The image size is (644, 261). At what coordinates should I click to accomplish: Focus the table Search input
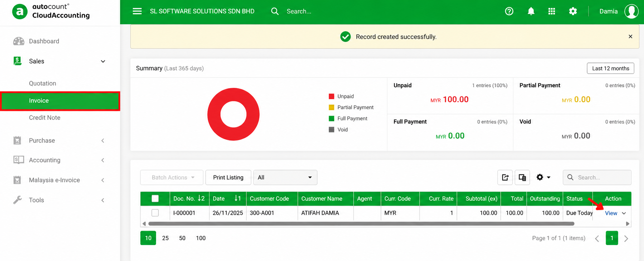(x=597, y=177)
